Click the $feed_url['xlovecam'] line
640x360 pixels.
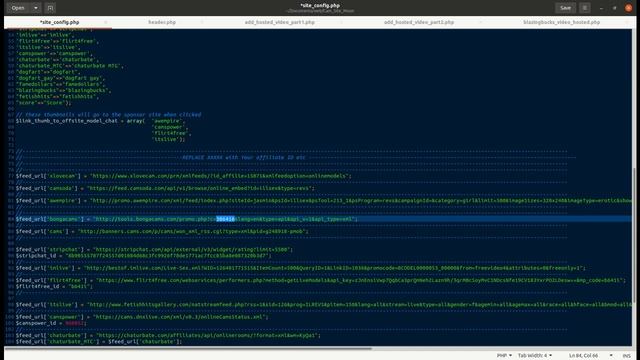click(183, 176)
